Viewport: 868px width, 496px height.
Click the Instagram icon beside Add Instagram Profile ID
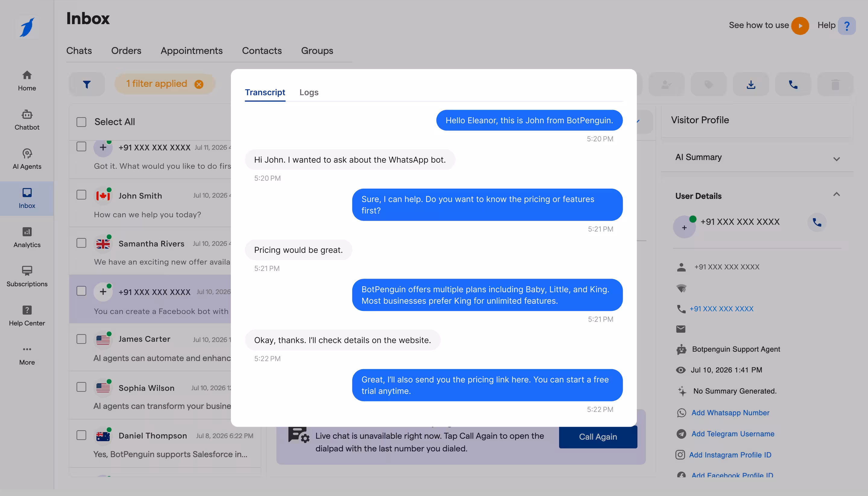680,455
